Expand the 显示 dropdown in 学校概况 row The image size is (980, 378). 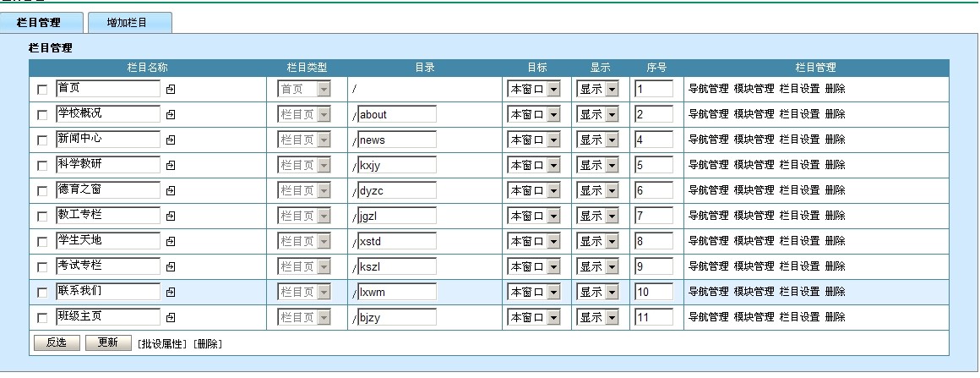tap(598, 114)
